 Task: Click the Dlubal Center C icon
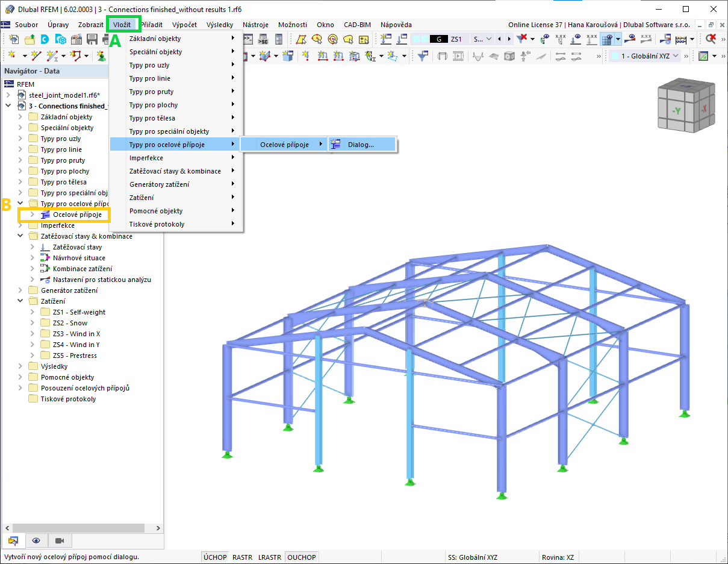coord(45,39)
